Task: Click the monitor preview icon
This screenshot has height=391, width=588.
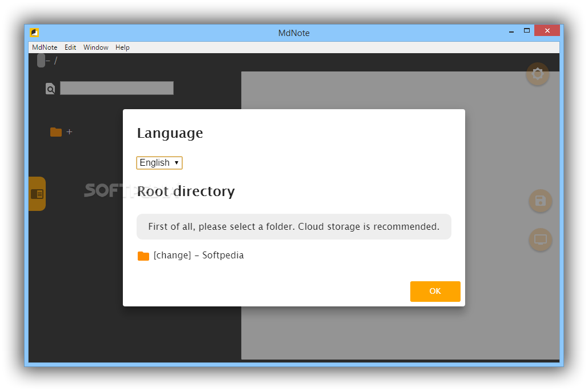Action: [540, 240]
